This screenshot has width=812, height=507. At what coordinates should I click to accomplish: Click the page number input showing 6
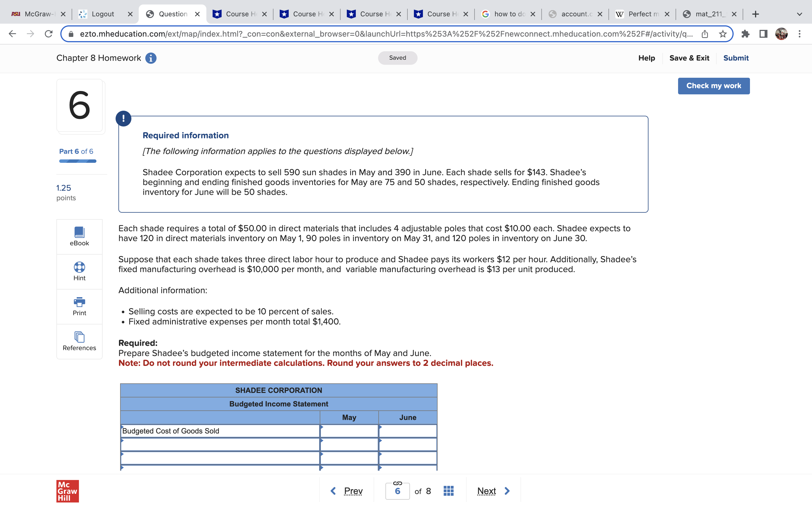coord(398,491)
